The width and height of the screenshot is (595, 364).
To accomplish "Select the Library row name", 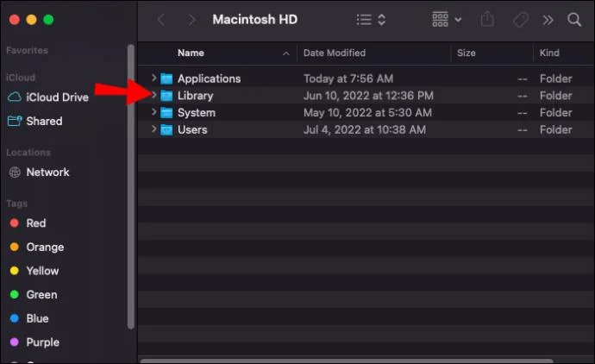I will coord(196,96).
